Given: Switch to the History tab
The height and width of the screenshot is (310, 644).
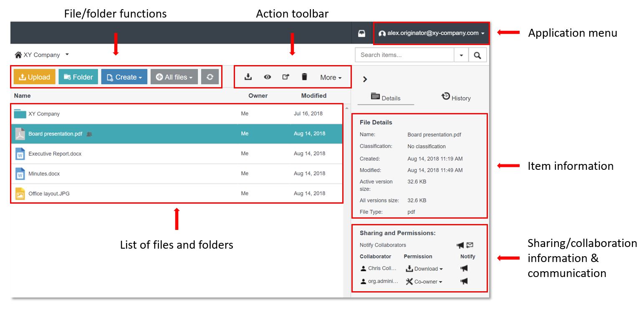Looking at the screenshot, I should point(456,98).
